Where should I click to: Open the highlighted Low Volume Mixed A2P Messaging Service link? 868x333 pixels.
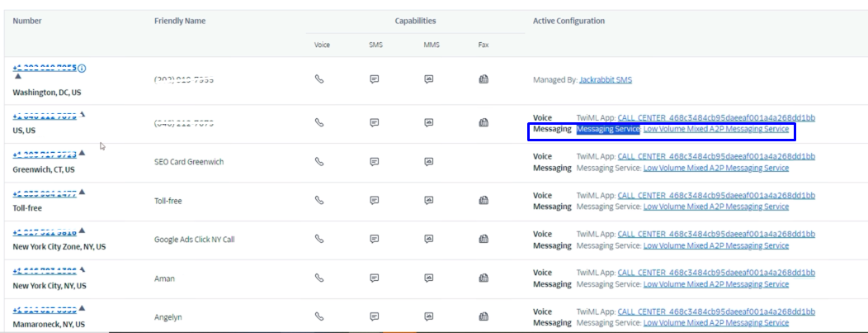(715, 129)
